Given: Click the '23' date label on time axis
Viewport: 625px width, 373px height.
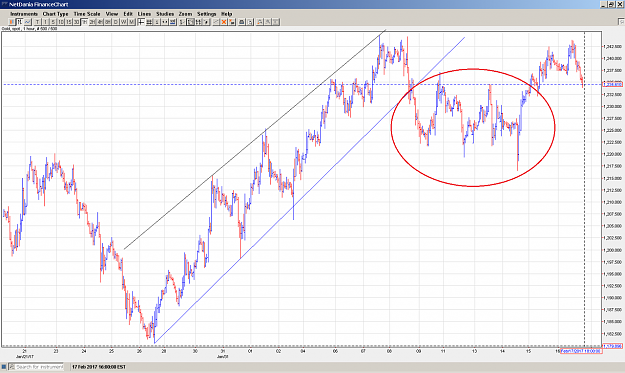Looking at the screenshot, I should pyautogui.click(x=56, y=351).
